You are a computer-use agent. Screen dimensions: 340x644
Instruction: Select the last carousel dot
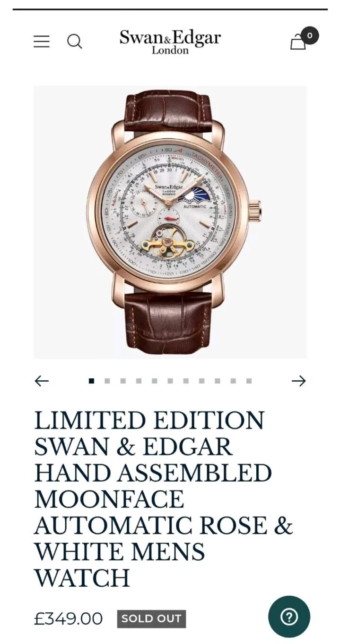click(x=249, y=381)
